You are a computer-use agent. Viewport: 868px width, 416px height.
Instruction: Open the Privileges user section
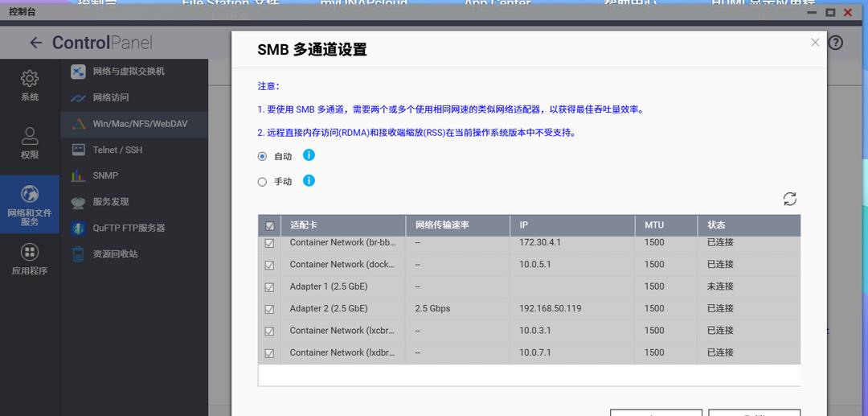click(x=30, y=143)
